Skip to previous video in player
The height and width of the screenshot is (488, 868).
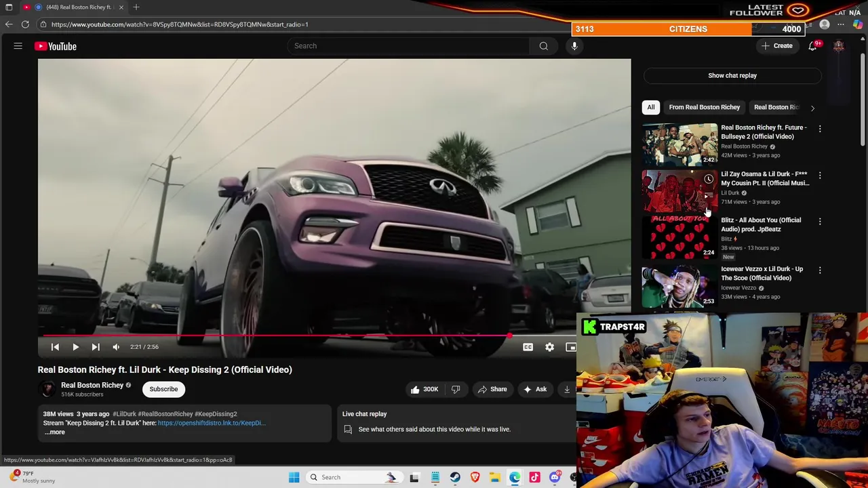pos(55,347)
